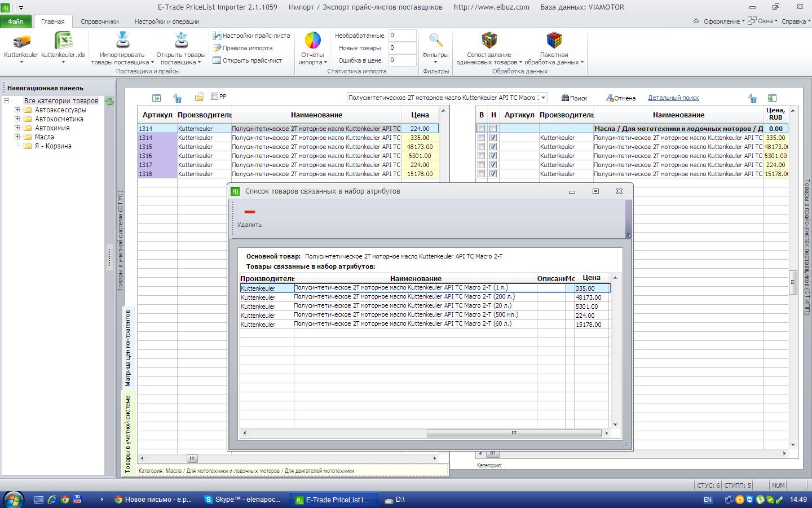The width and height of the screenshot is (812, 508).
Task: Uncheck the H checkbox in the 335.00 row
Action: [493, 138]
